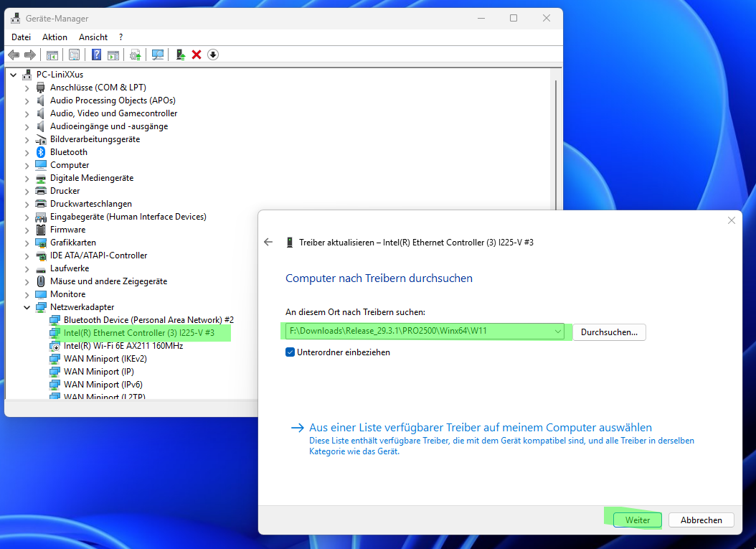Select WAN Miniport (IP) entry
Viewport: 756px width, 549px height.
(x=99, y=372)
